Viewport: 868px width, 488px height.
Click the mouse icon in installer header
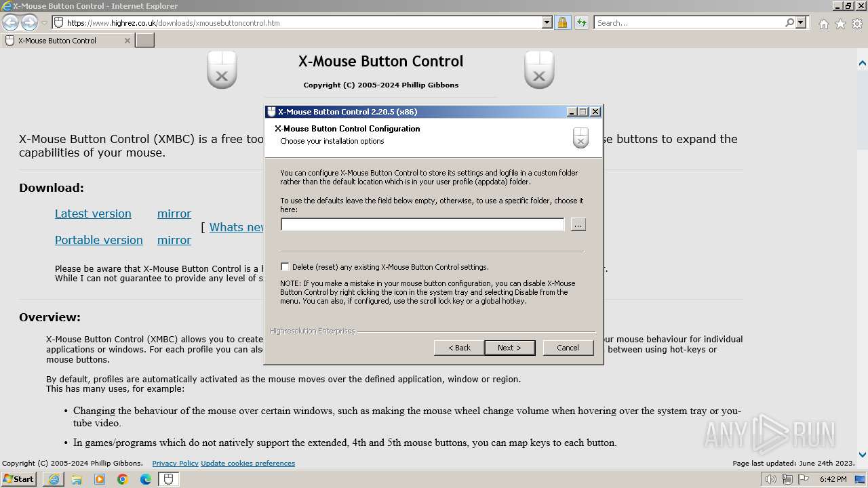(x=580, y=137)
